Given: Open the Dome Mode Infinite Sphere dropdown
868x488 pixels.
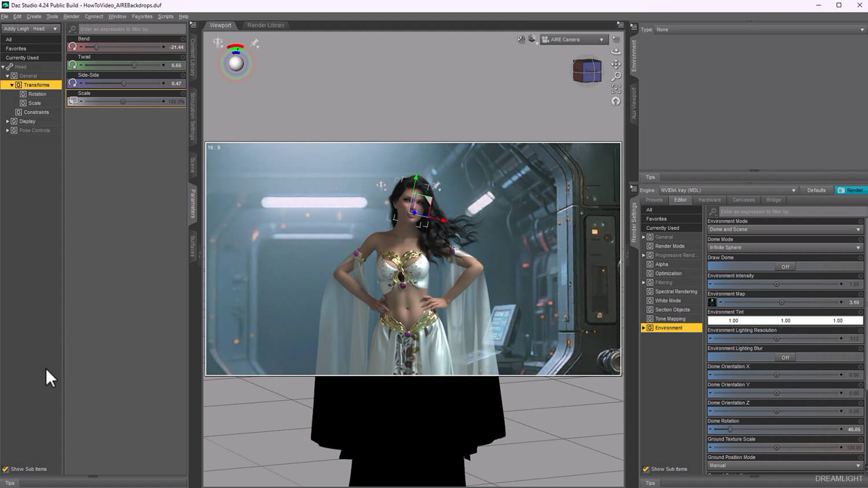Looking at the screenshot, I should click(x=785, y=247).
